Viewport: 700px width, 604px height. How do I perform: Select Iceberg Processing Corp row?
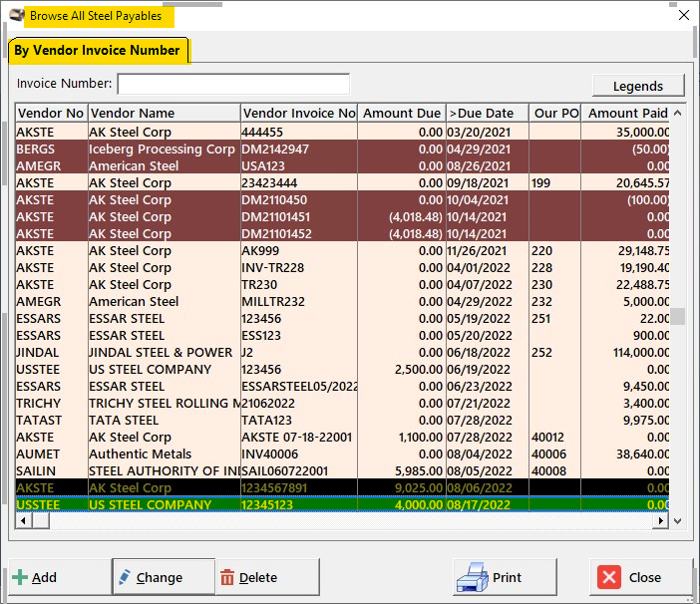coord(342,149)
